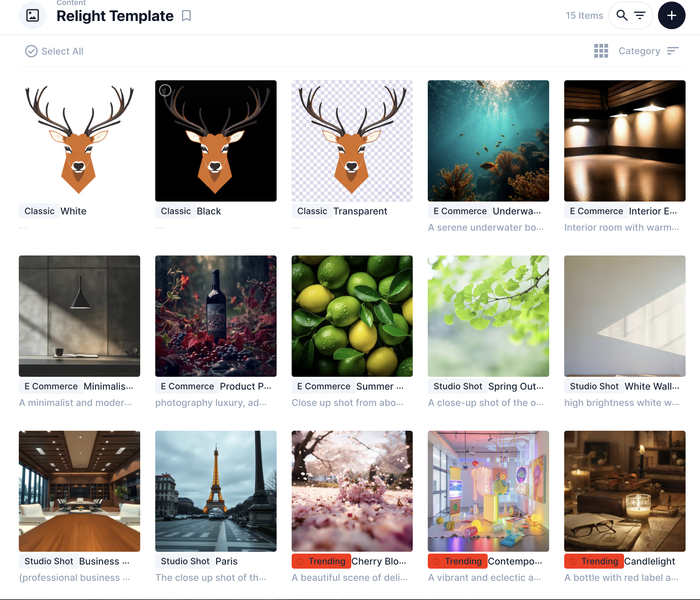
Task: Open the Category sort dropdown
Action: click(x=639, y=51)
